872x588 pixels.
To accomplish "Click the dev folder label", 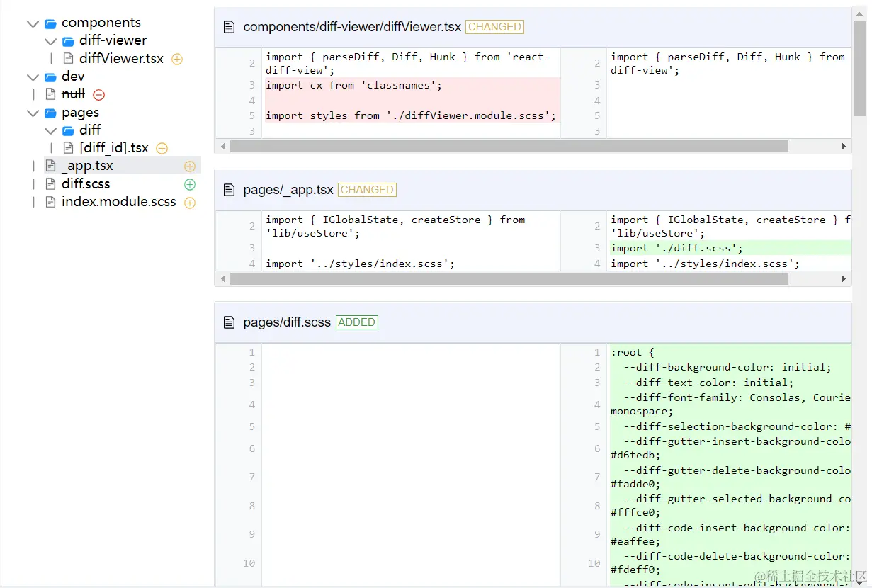I will [x=73, y=77].
